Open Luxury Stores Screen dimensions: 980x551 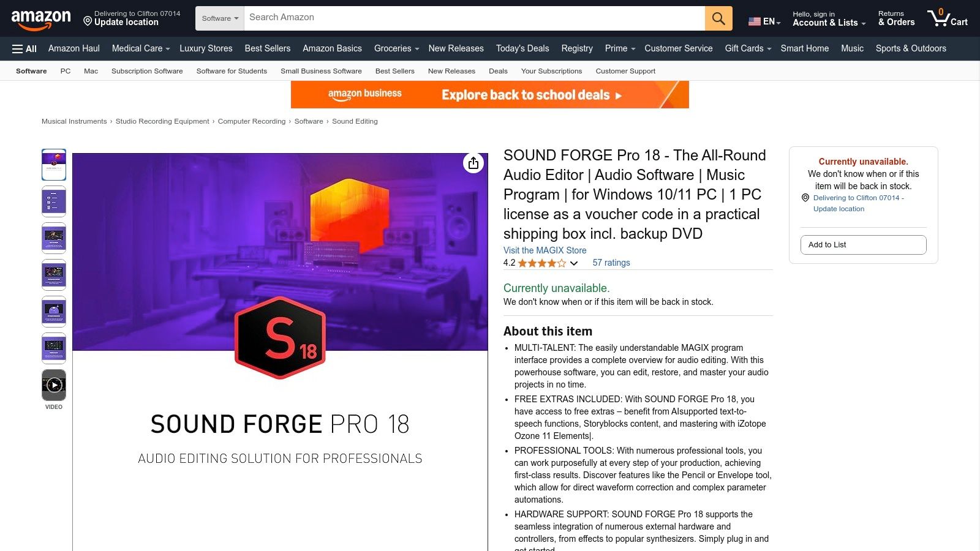[206, 48]
